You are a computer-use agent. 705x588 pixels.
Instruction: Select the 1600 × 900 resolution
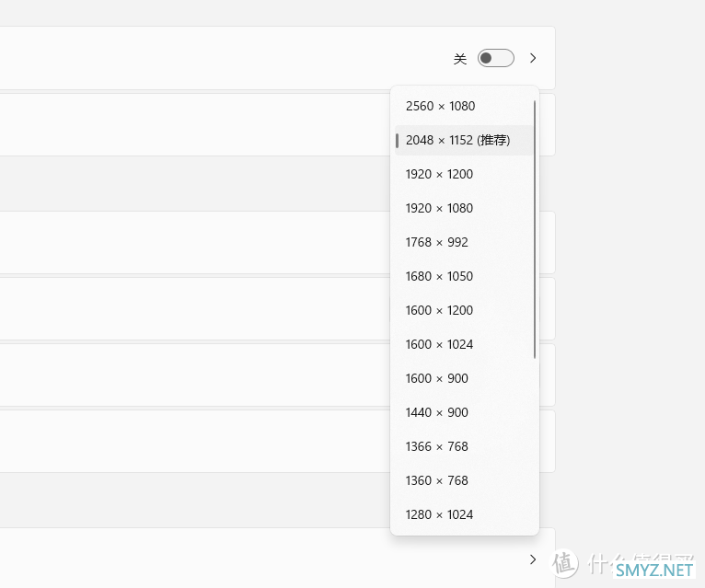[464, 378]
